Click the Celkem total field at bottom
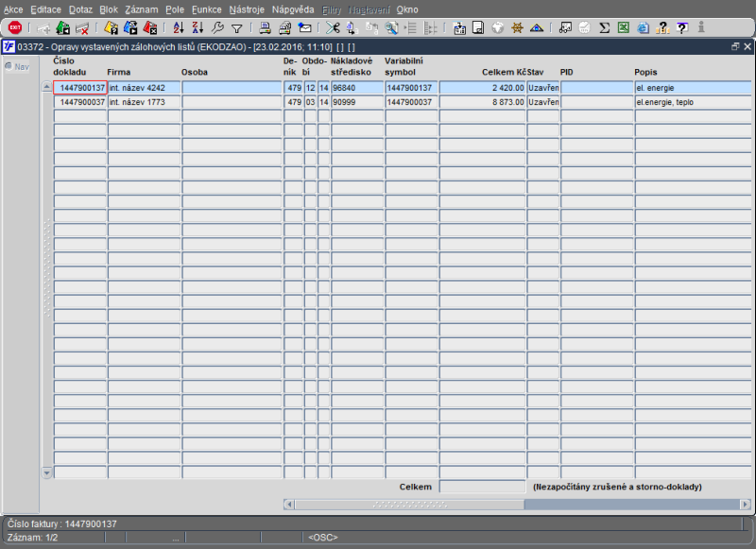This screenshot has height=549, width=756. [x=482, y=487]
